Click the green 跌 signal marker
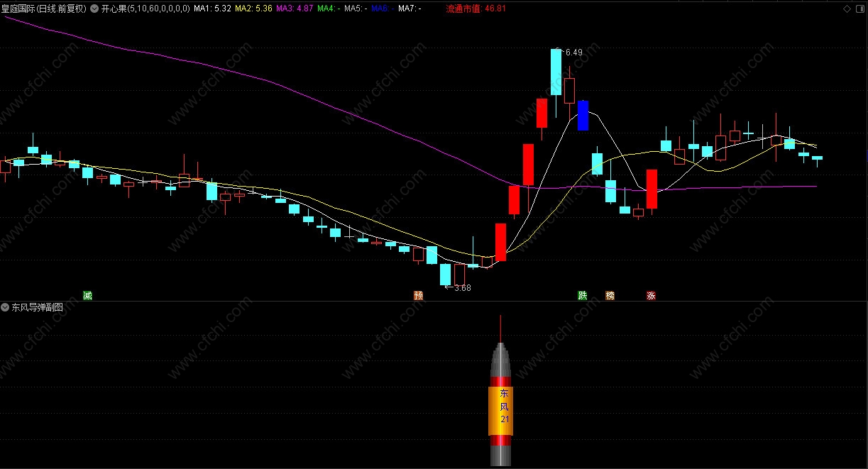This screenshot has height=469, width=868. 583,295
